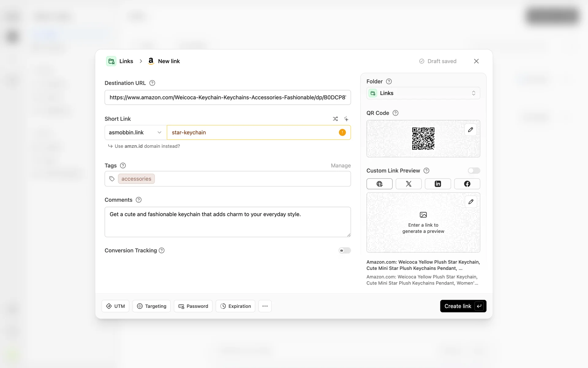Enable the Conversion Tracking toggle
Viewport: 588px width, 368px height.
345,251
